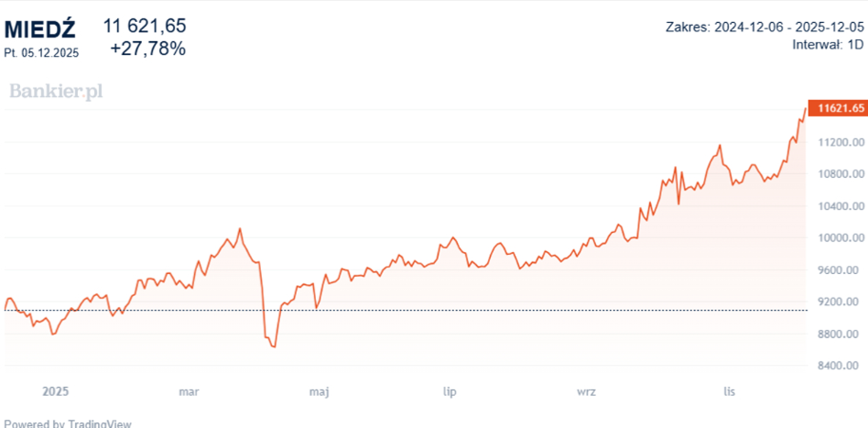Click the Zakres date range text
Image resolution: width=868 pixels, height=428 pixels.
pos(765,27)
